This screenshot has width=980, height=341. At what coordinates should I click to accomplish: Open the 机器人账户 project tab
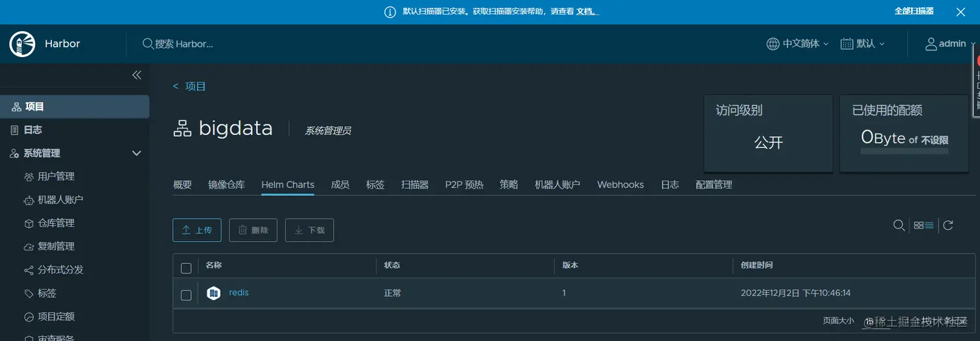pyautogui.click(x=557, y=185)
